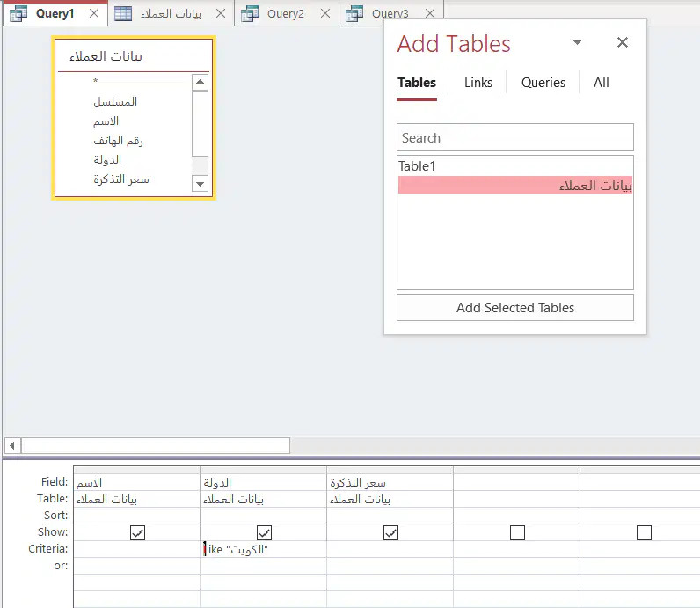The image size is (700, 608).
Task: Close the بيانات العملاء document tab
Action: pos(221,13)
